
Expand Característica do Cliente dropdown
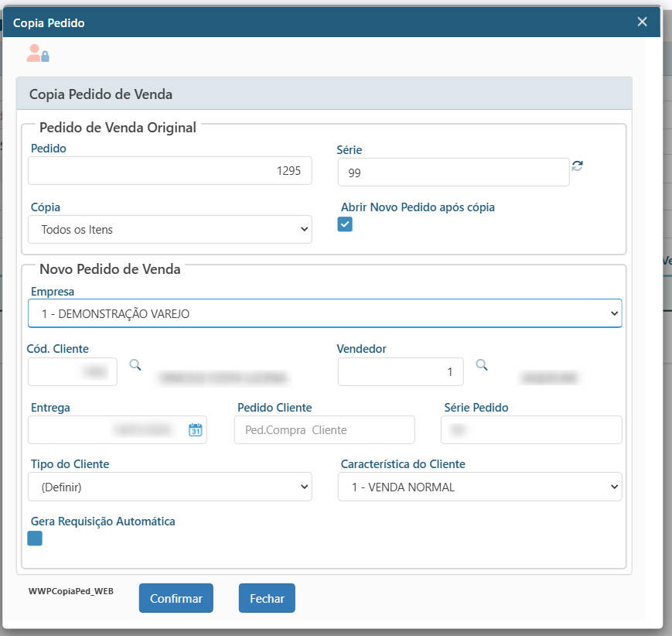click(479, 487)
